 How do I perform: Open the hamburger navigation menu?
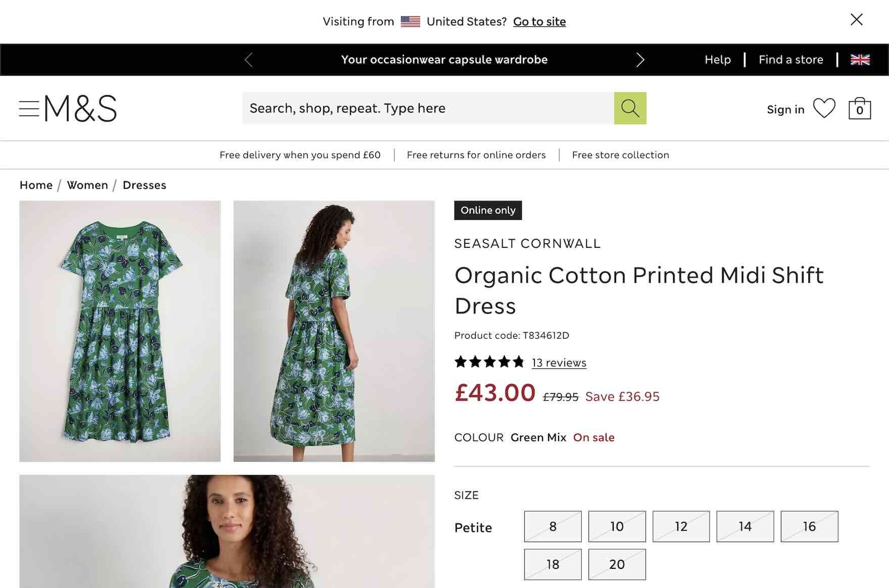pos(29,109)
